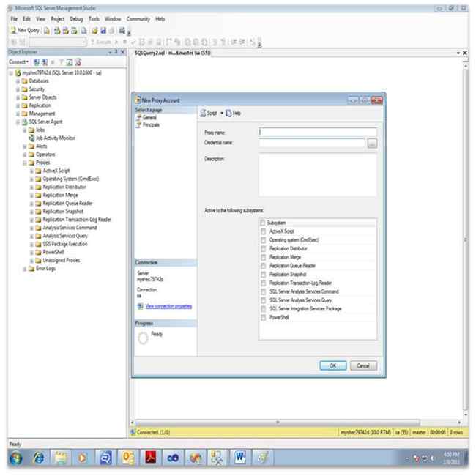Click the server node icon in Object Explorer
Screen dimensions: 476x476
tap(18, 72)
